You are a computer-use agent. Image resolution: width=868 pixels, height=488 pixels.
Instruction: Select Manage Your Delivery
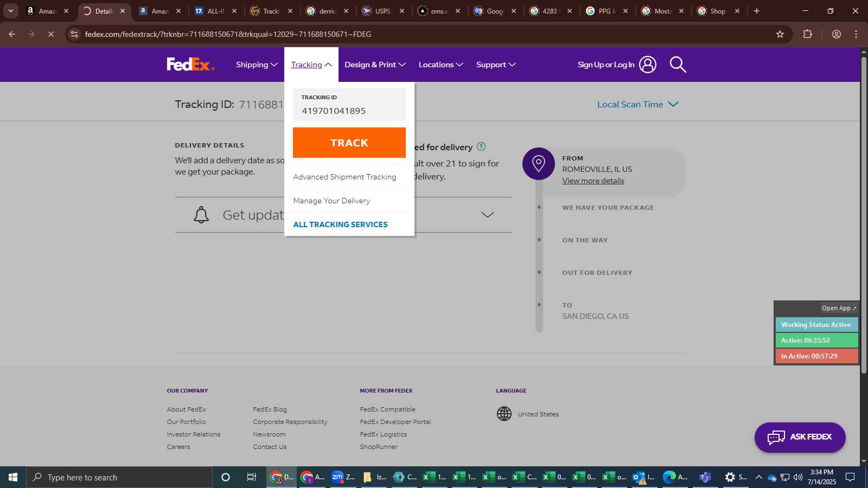pos(331,201)
